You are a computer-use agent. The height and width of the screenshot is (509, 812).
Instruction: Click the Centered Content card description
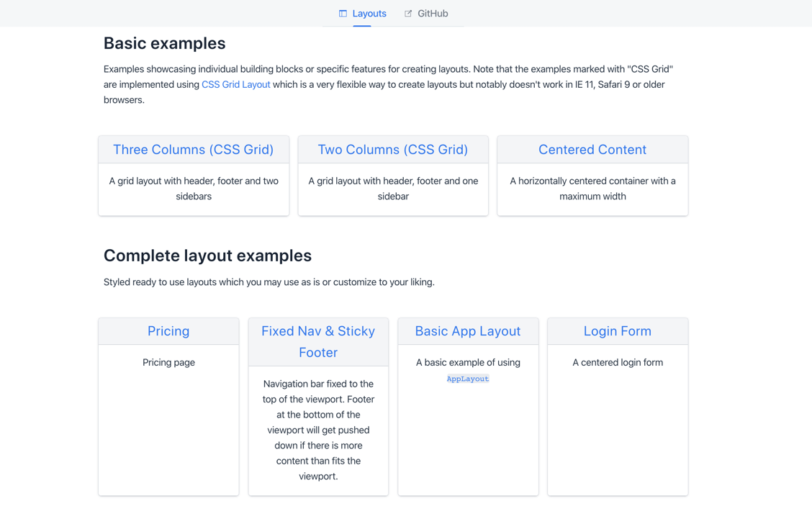coord(592,189)
